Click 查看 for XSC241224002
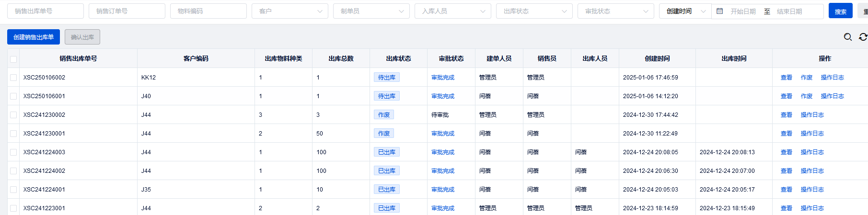This screenshot has height=215, width=868. coord(787,171)
